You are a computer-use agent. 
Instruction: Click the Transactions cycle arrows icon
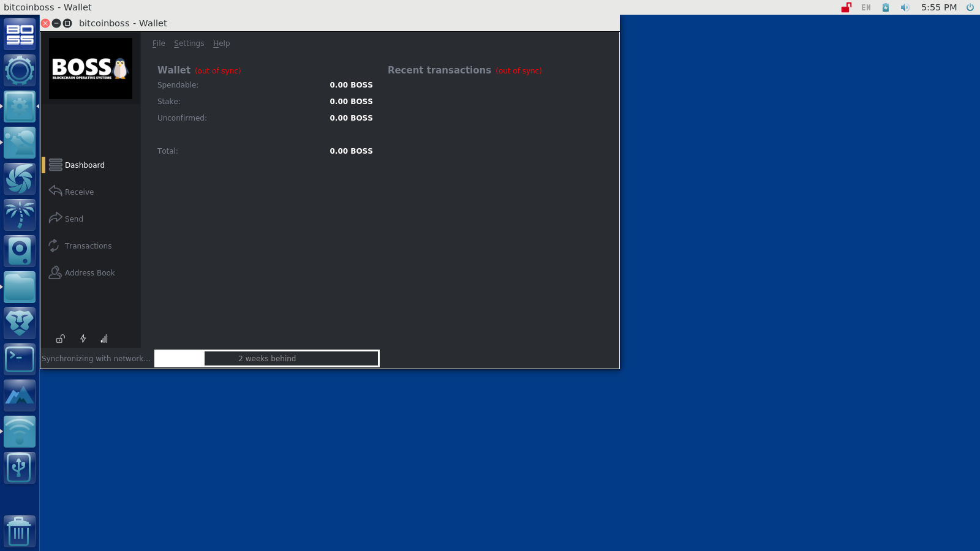54,246
